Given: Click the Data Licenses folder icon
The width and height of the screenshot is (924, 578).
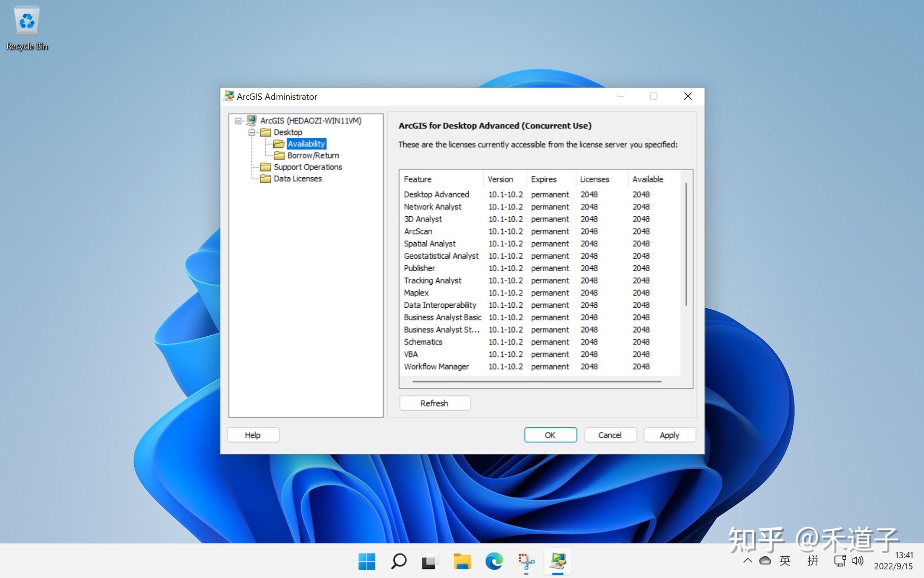Looking at the screenshot, I should point(266,178).
